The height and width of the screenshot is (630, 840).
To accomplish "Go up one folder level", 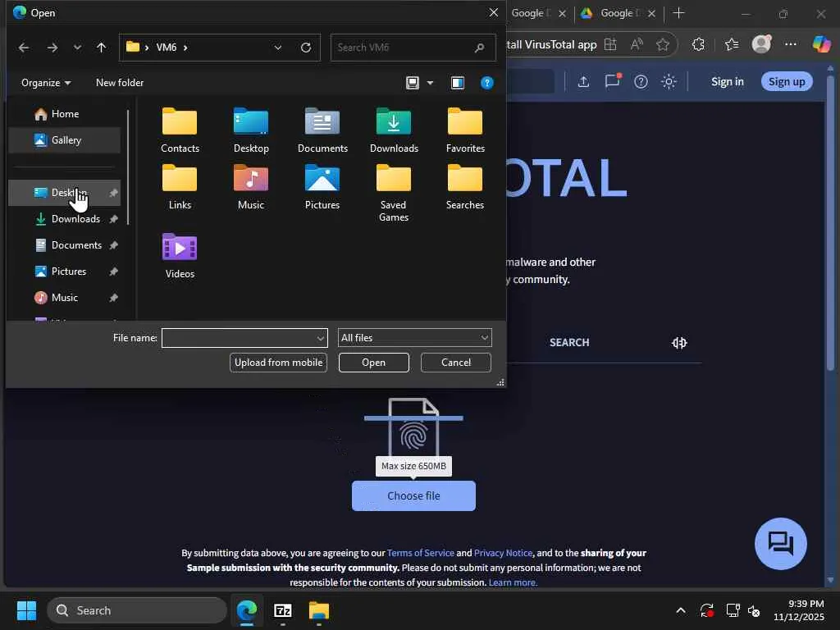I will click(x=101, y=48).
